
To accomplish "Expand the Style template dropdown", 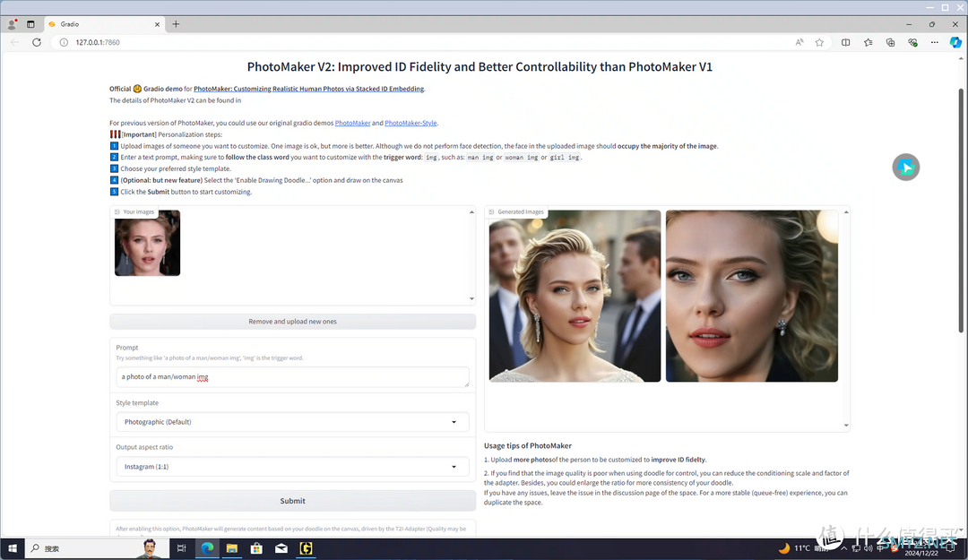I will 292,422.
